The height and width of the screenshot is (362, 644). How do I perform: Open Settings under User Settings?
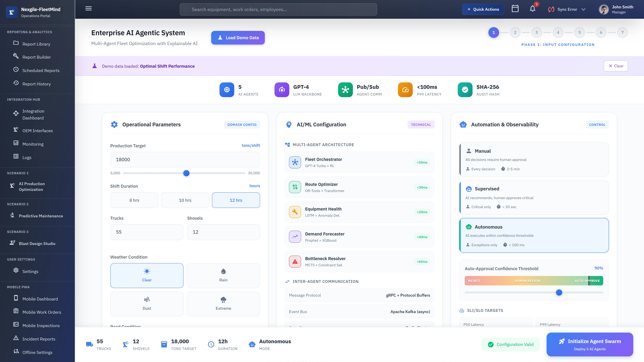[x=30, y=271]
